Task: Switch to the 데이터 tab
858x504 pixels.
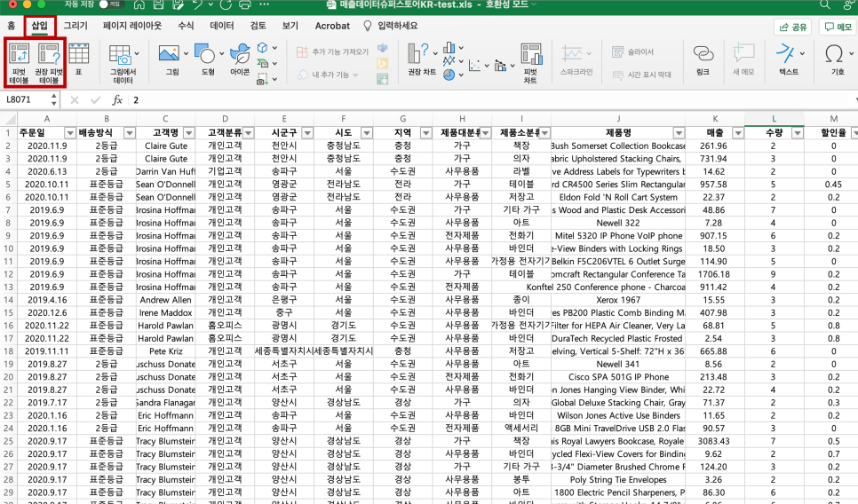Action: pyautogui.click(x=222, y=26)
